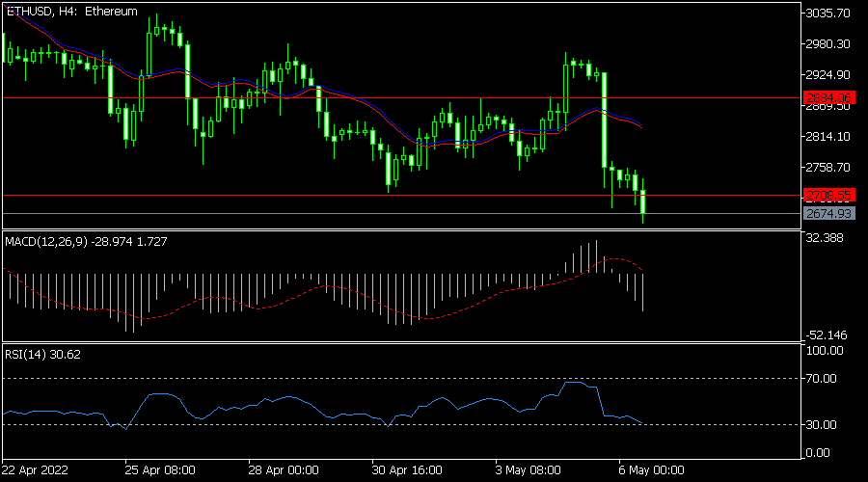Click the 22 Apr 2022 date label

35,470
